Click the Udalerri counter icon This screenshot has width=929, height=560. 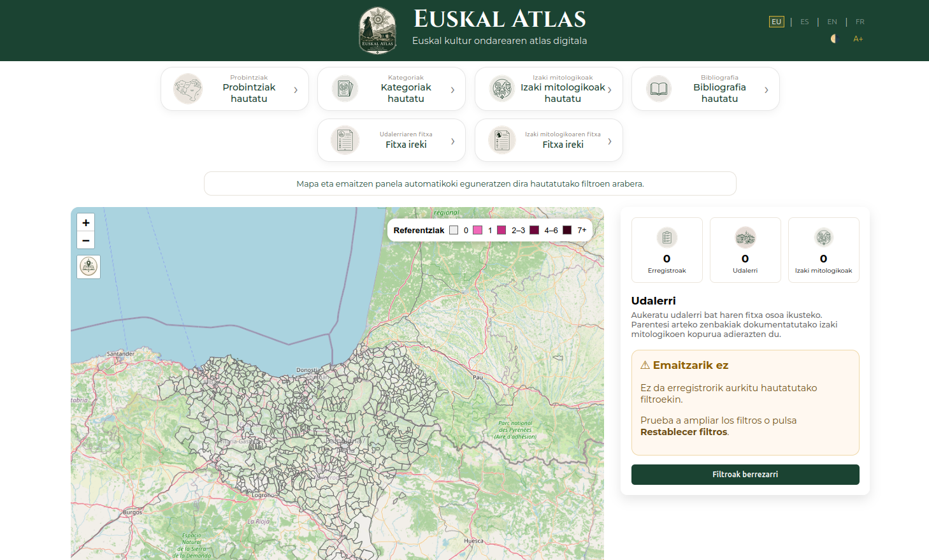(745, 238)
